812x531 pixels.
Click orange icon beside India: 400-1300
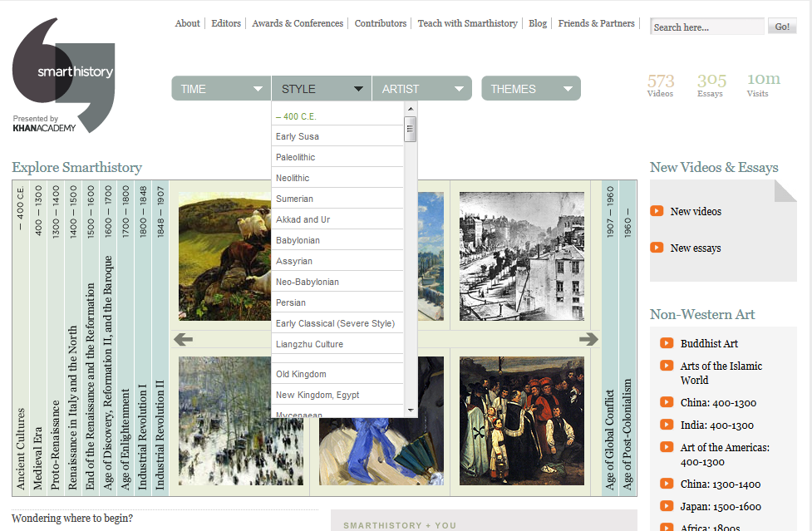667,425
